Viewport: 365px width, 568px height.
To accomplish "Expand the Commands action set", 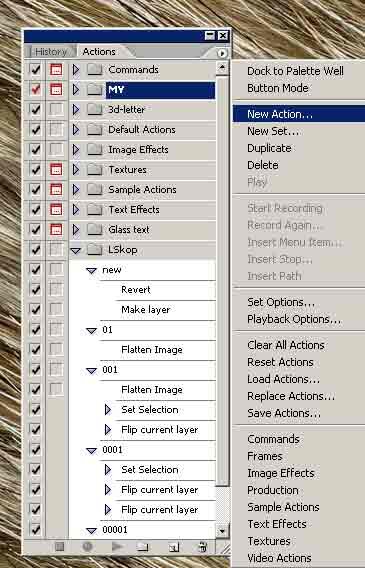I will pyautogui.click(x=76, y=70).
